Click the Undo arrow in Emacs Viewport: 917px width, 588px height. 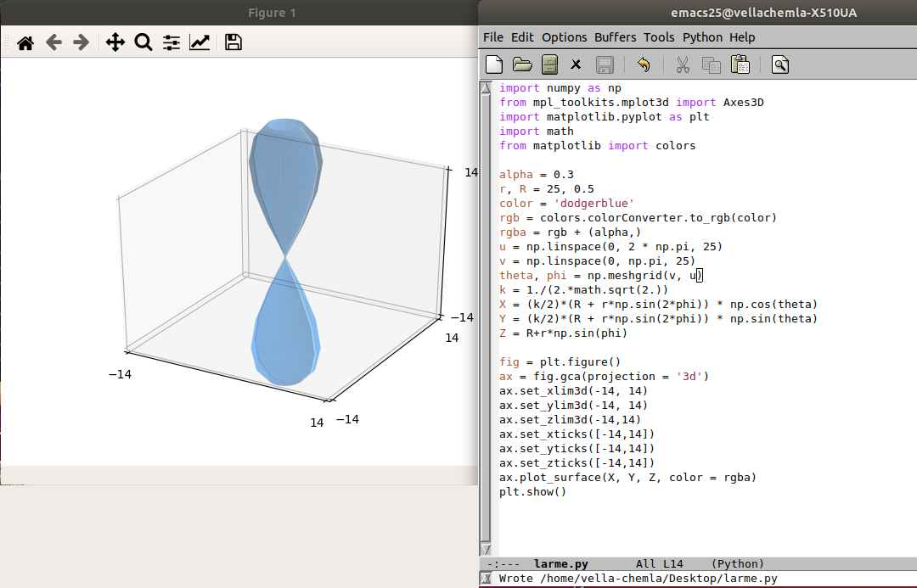[643, 64]
